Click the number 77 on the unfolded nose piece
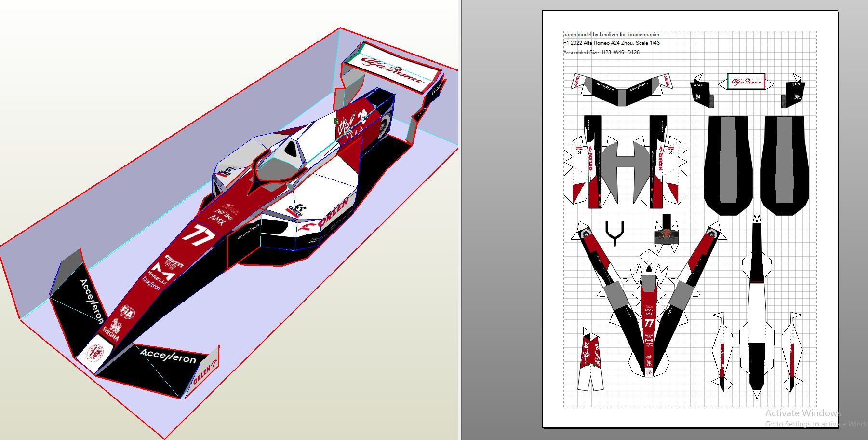The image size is (868, 440). pyautogui.click(x=649, y=323)
